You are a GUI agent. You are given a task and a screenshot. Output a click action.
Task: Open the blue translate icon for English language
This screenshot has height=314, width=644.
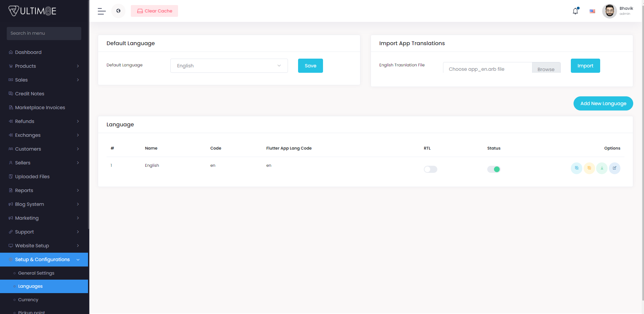point(577,168)
